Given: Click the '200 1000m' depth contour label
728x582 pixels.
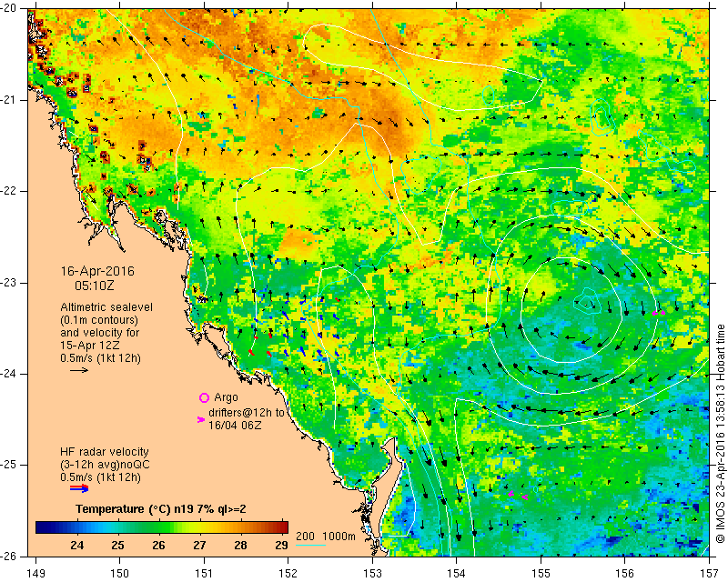Looking at the screenshot, I should [326, 537].
